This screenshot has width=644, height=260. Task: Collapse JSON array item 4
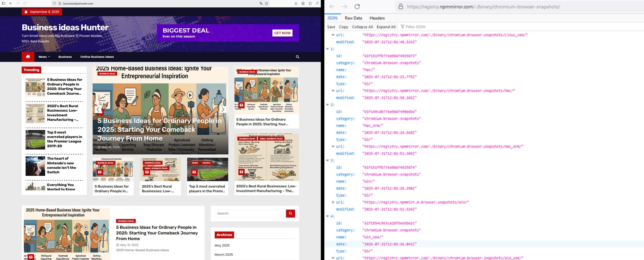(328, 216)
